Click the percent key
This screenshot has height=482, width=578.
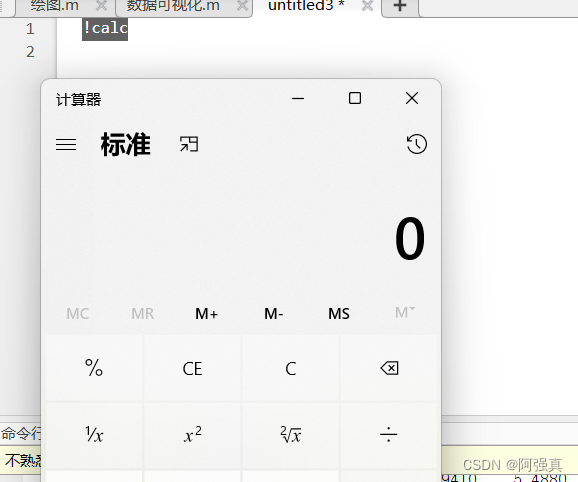(94, 368)
